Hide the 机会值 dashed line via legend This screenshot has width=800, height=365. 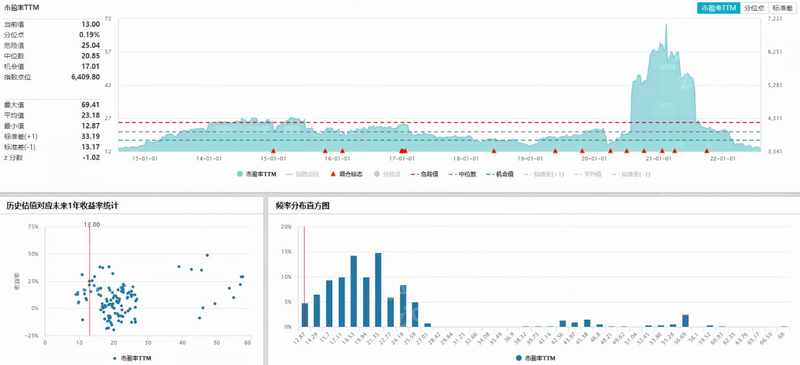[x=501, y=174]
